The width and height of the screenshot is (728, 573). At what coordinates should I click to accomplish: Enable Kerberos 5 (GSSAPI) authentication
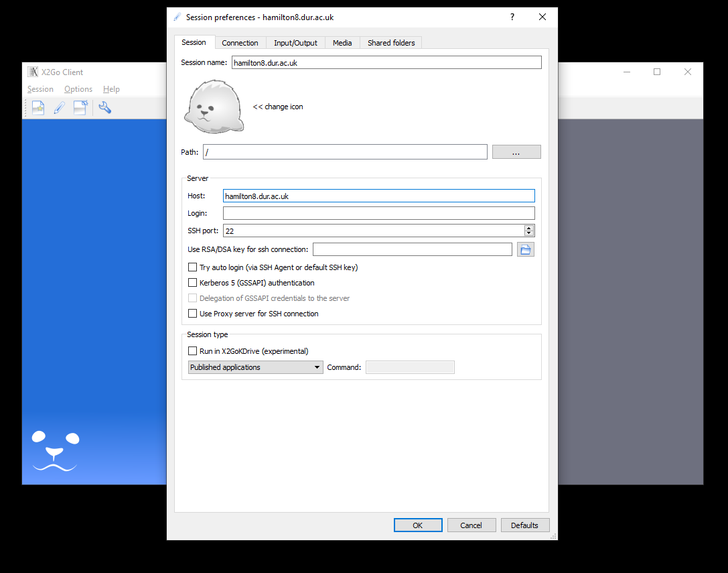(x=192, y=283)
